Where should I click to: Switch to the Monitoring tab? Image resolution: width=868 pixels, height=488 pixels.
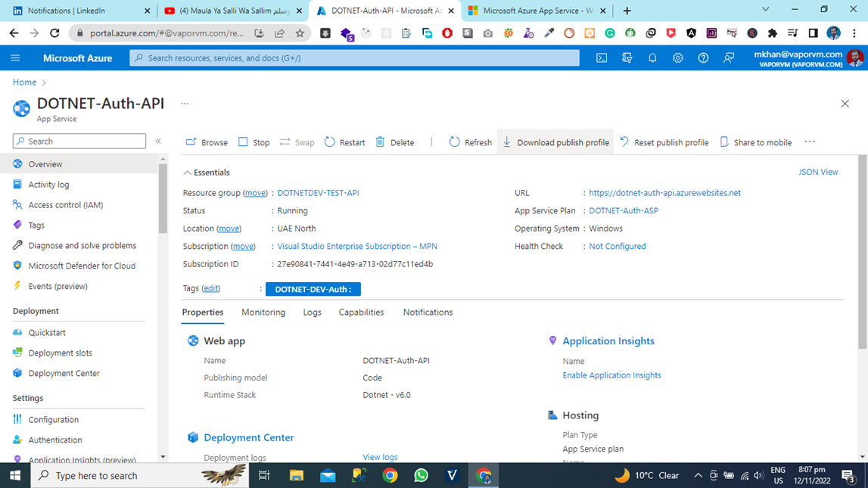point(263,312)
